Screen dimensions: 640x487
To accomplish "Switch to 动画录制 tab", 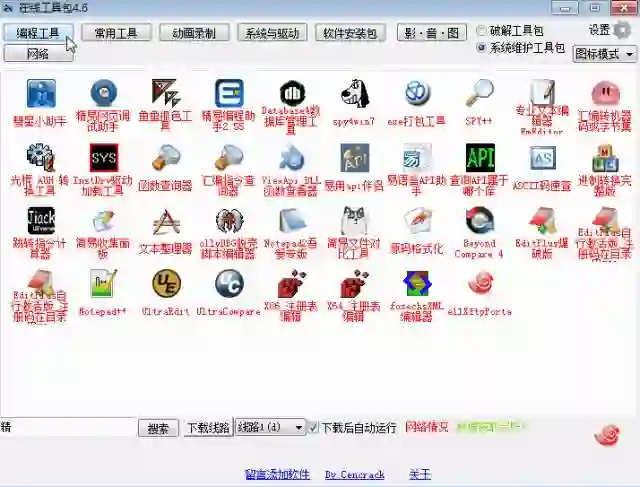I will 194,33.
